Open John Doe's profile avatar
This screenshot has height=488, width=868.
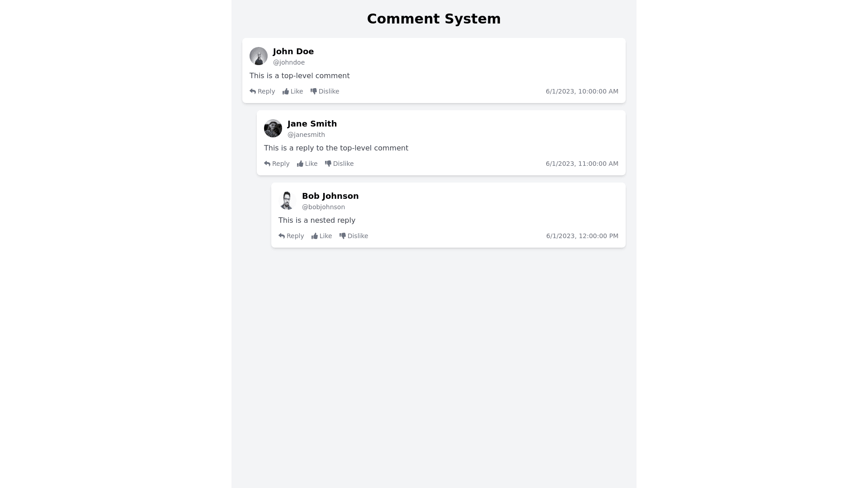tap(259, 56)
